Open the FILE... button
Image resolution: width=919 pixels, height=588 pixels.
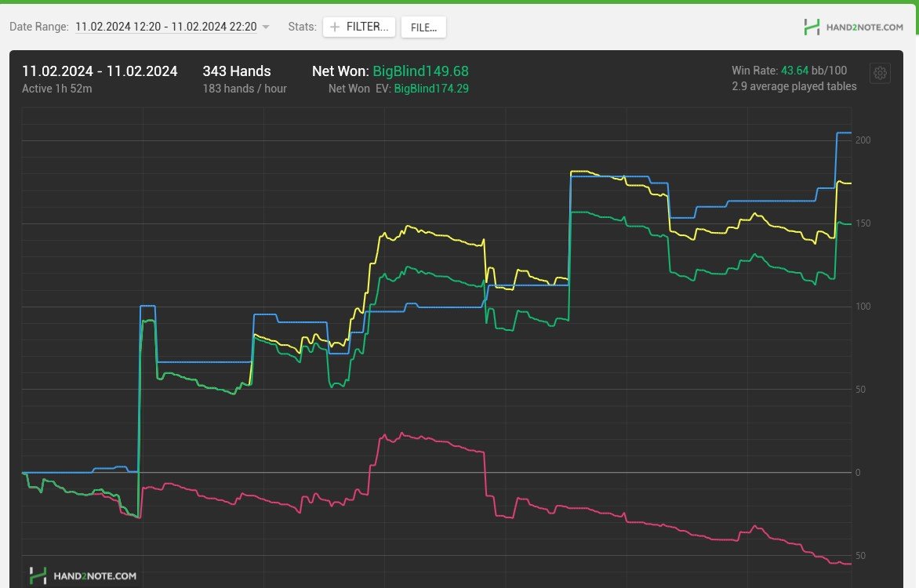coord(423,27)
